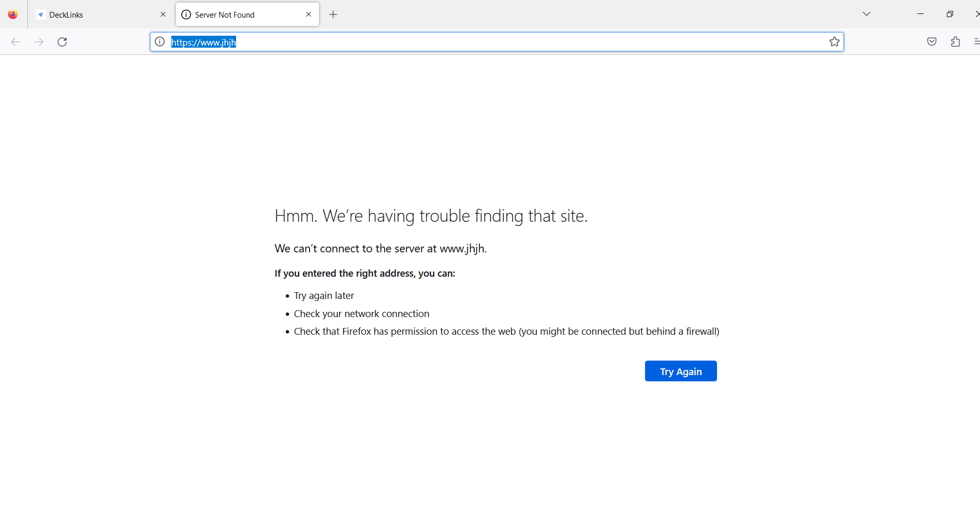Click the 'We can't connect to the server' line
The image size is (980, 515).
381,249
